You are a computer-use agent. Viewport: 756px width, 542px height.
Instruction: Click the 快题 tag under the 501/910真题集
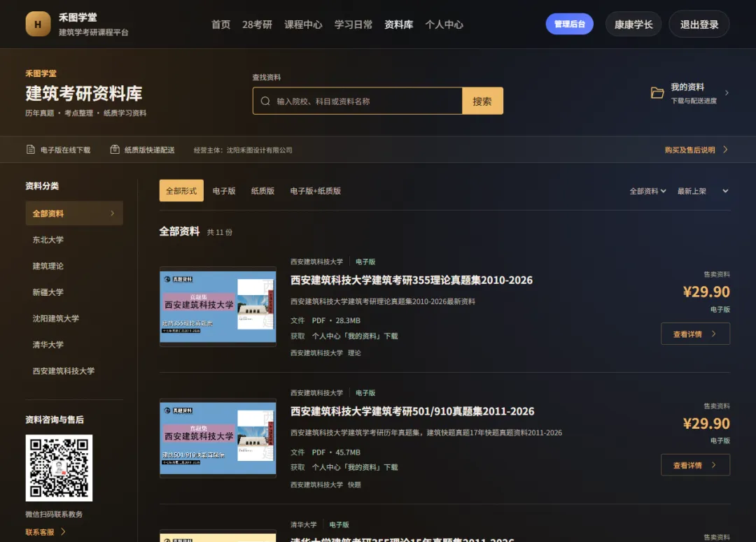354,485
